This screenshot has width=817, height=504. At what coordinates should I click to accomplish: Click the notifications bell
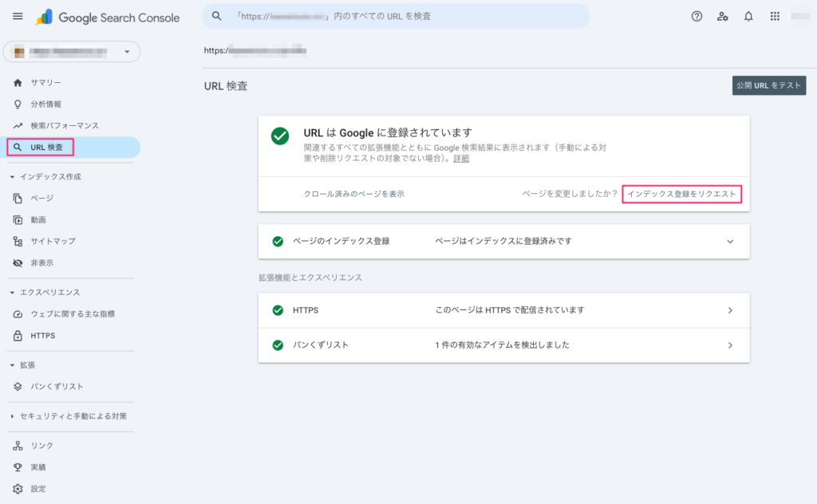748,16
